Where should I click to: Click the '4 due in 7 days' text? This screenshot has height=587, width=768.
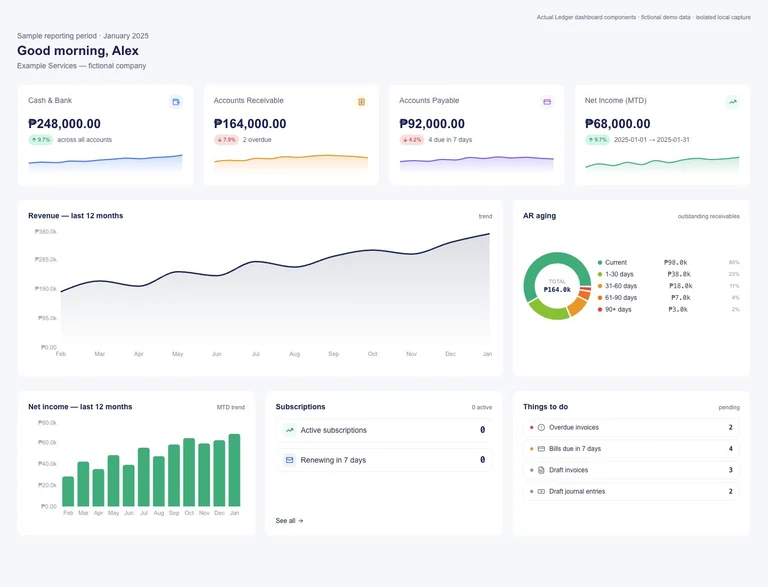click(450, 140)
